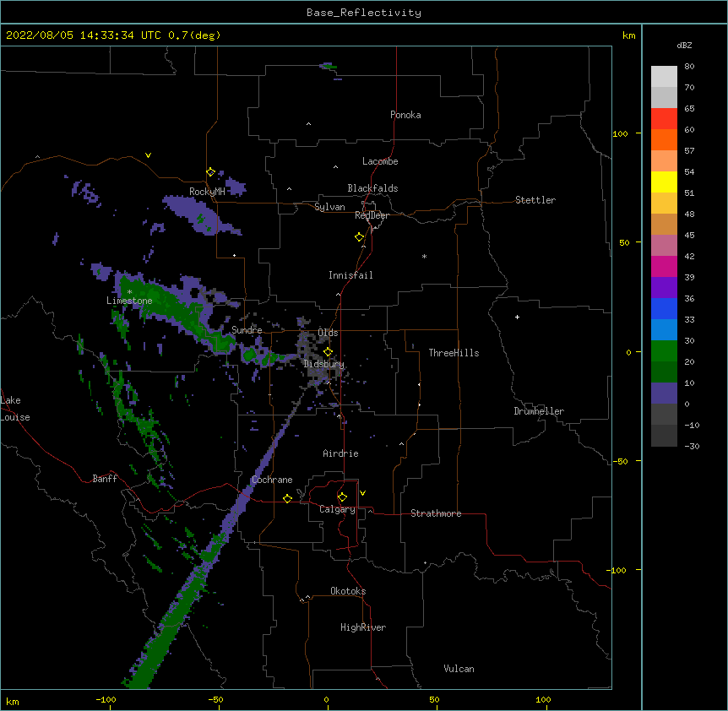Screen dimensions: 728x711
Task: Click the Banff town label
Action: [105, 479]
